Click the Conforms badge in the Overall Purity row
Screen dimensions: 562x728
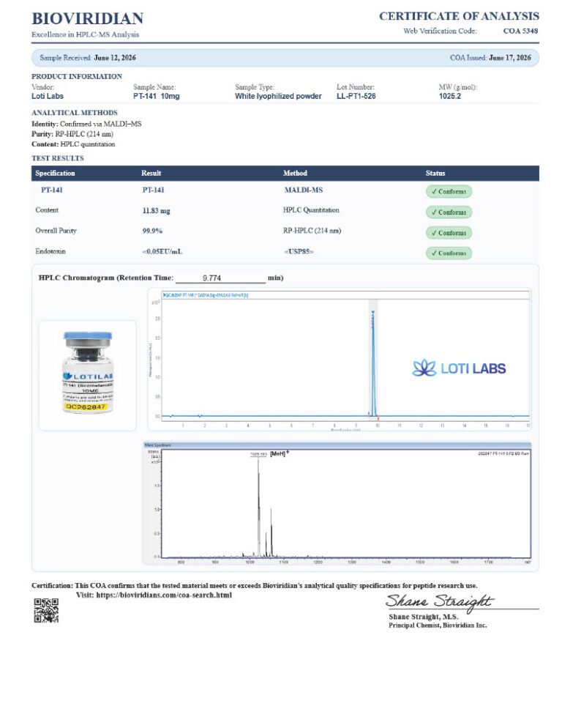(449, 233)
